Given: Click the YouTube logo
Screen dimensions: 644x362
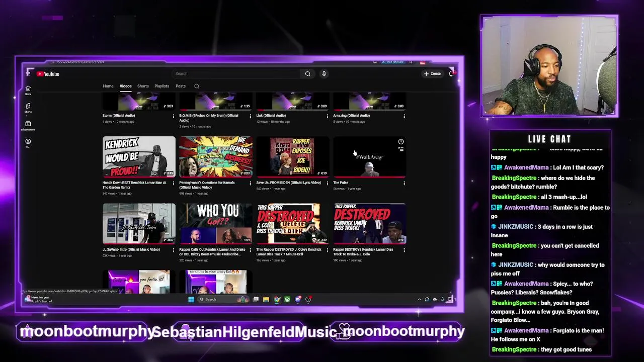Looking at the screenshot, I should [48, 74].
